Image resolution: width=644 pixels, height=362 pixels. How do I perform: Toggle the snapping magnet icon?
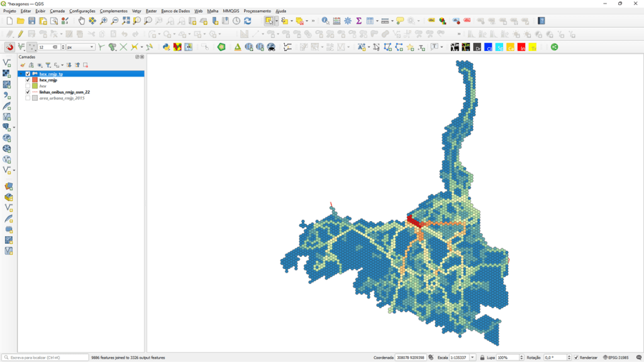coord(9,47)
